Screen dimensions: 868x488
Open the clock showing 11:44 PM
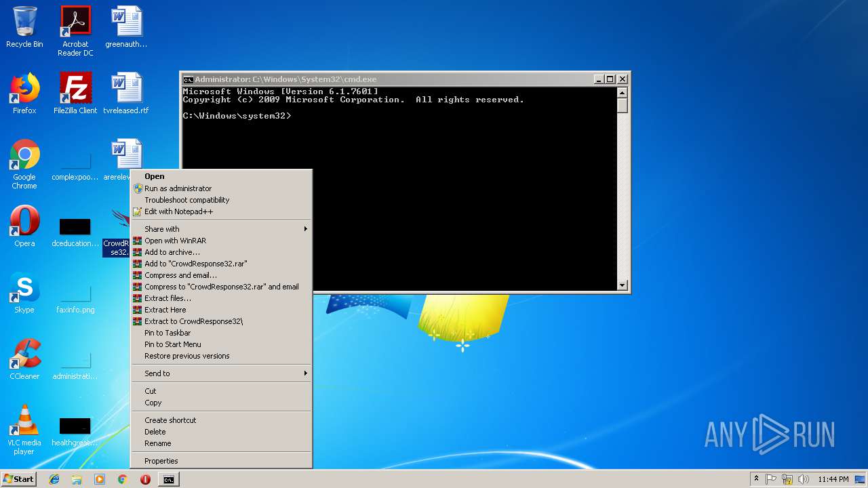coord(833,479)
